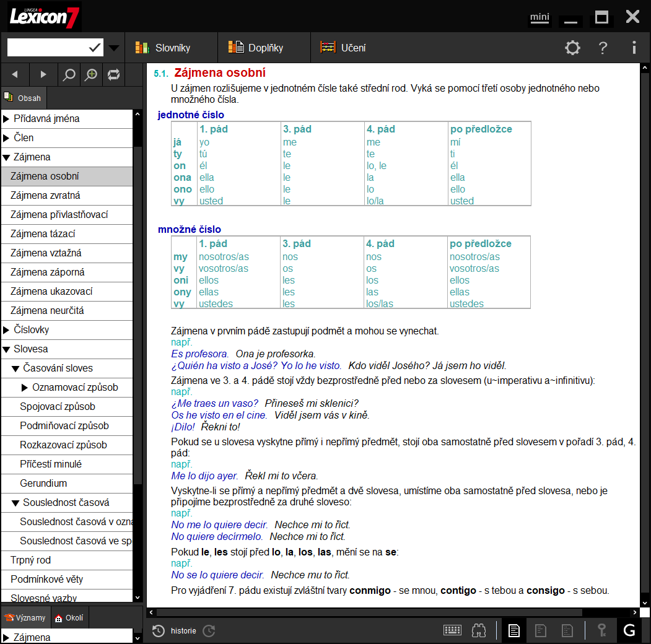Collapse the Časování sloves node
651x644 pixels.
(x=15, y=368)
